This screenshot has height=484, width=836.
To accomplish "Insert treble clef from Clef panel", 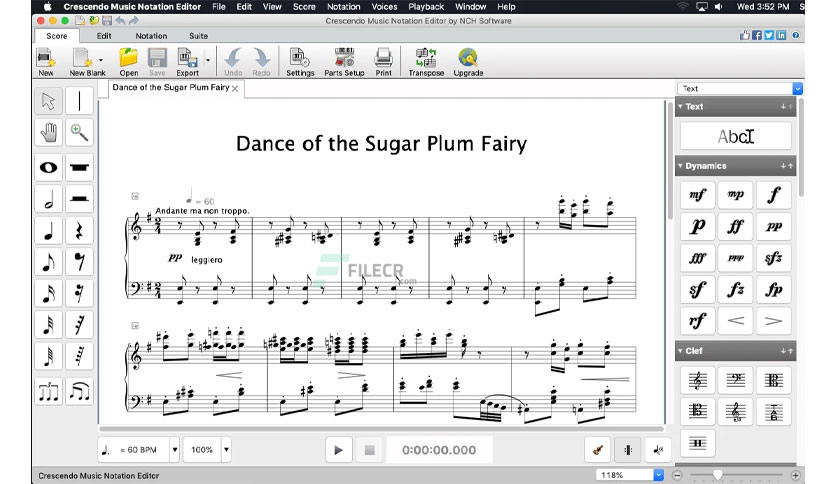I will [697, 380].
